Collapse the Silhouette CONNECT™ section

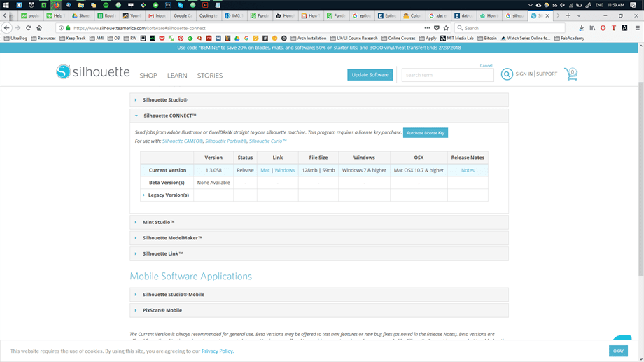coord(319,116)
